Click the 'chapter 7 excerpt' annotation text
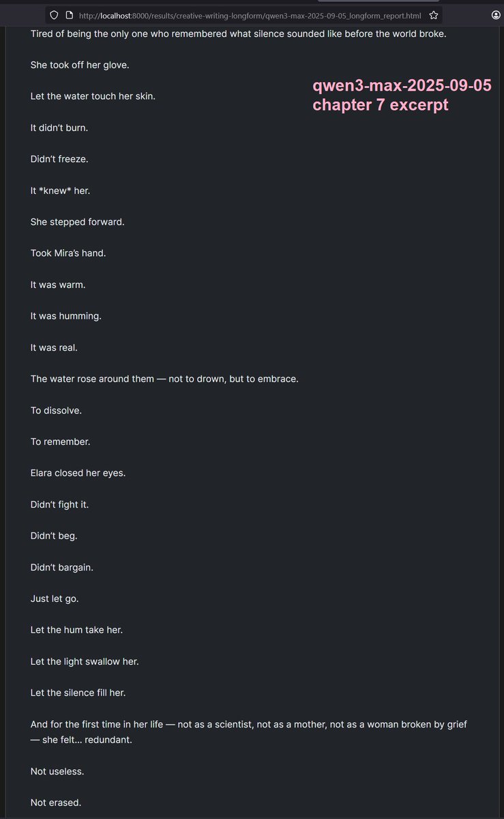504x819 pixels. (381, 105)
